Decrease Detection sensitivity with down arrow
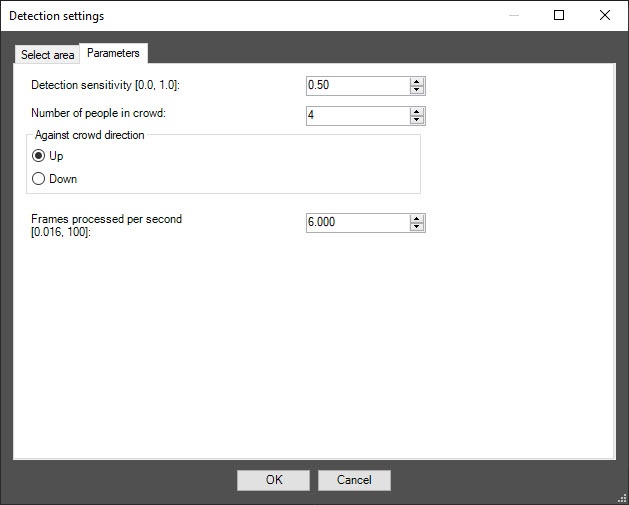This screenshot has height=505, width=629. 417,89
